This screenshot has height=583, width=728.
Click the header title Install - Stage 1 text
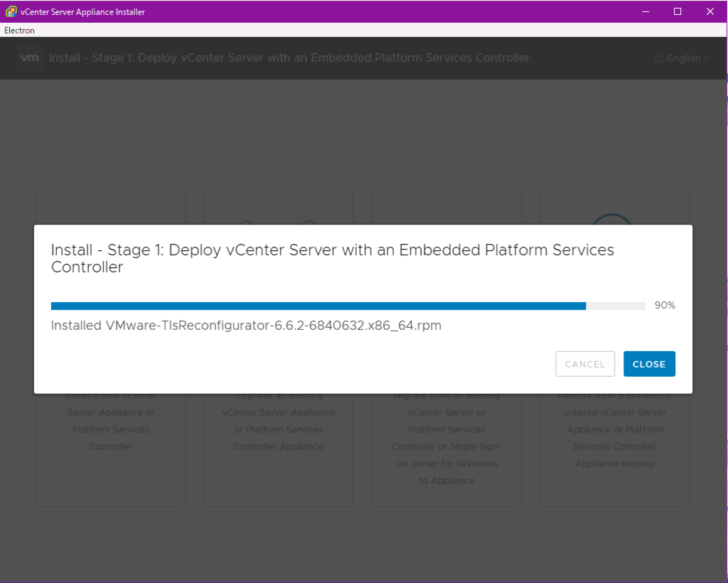click(289, 58)
